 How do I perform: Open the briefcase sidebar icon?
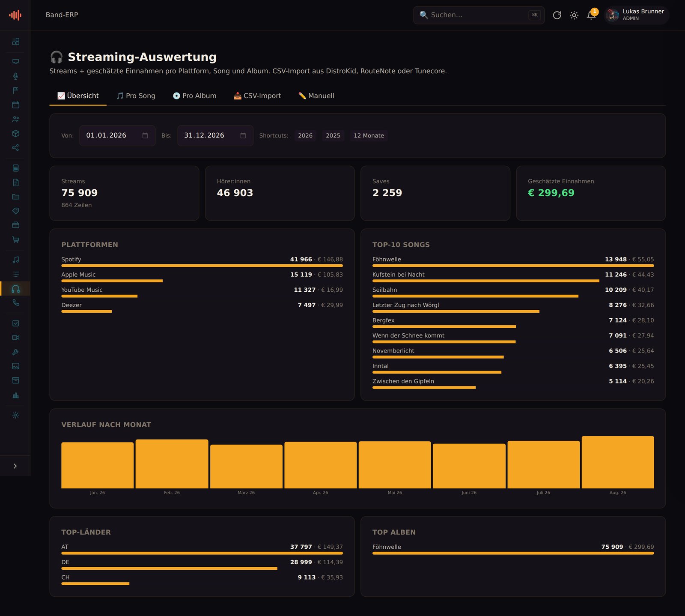(x=15, y=225)
